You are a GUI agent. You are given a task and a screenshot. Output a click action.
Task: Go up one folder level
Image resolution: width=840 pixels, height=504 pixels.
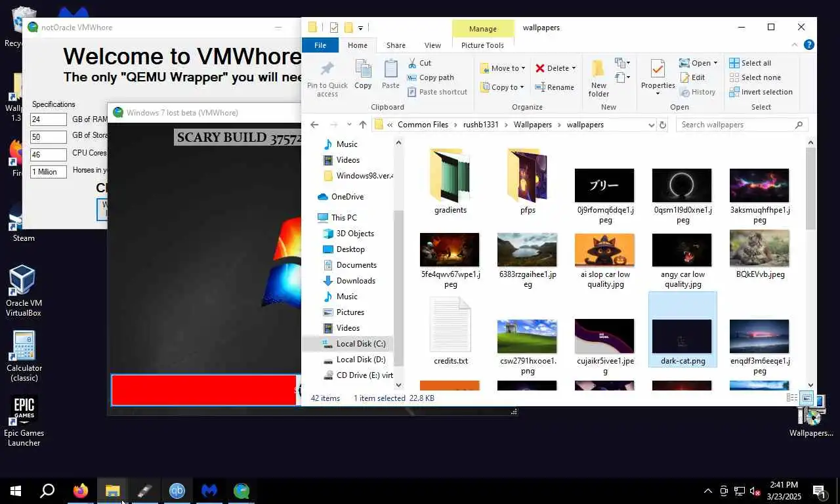pyautogui.click(x=362, y=125)
